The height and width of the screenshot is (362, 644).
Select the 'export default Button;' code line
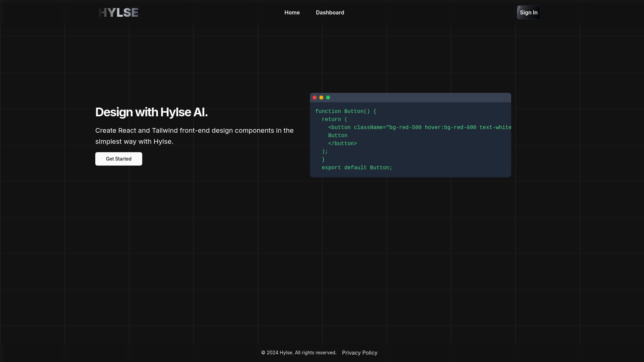pyautogui.click(x=357, y=168)
